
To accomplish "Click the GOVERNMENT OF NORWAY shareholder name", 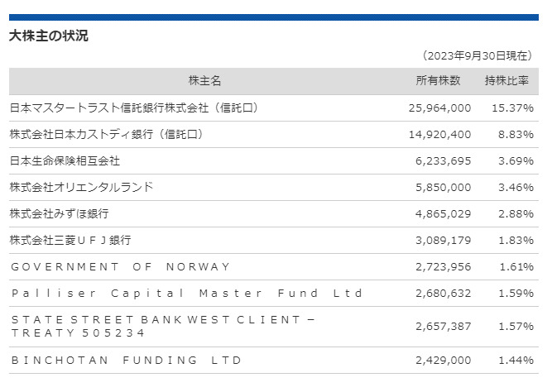I will pos(120,266).
